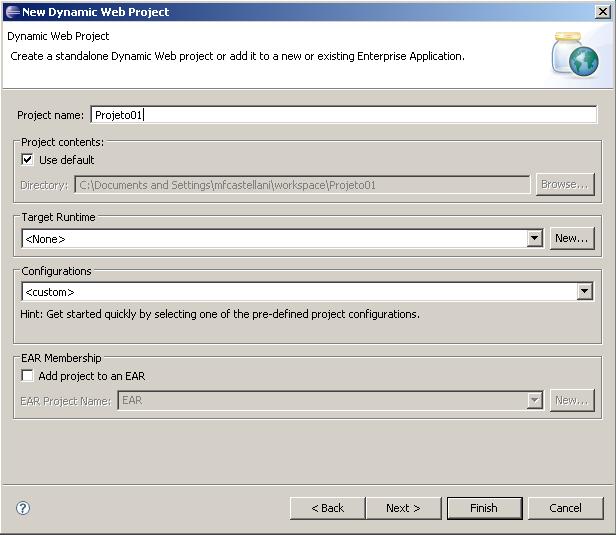Open the Configurations dropdown arrow
This screenshot has width=616, height=535.
point(584,292)
